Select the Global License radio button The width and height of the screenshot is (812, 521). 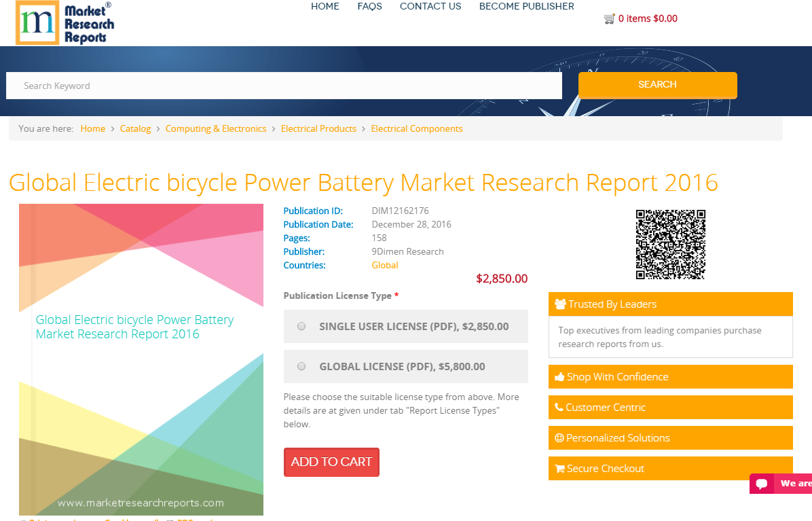(x=301, y=366)
